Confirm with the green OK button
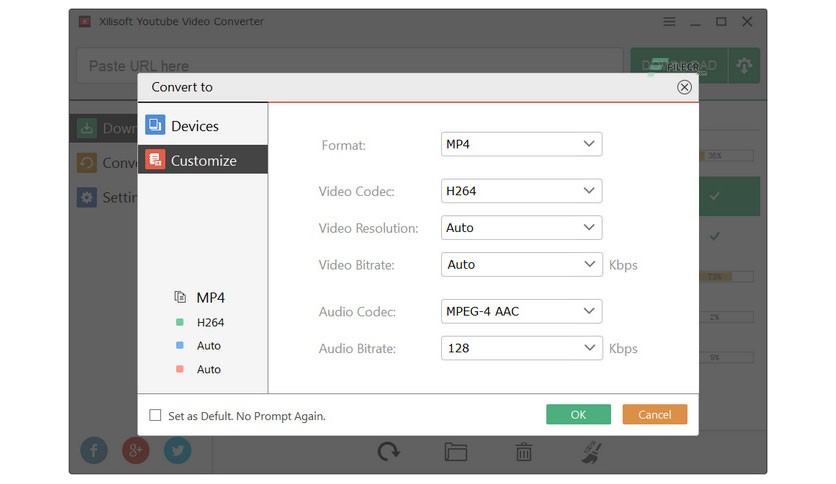836x484 pixels. pyautogui.click(x=578, y=414)
